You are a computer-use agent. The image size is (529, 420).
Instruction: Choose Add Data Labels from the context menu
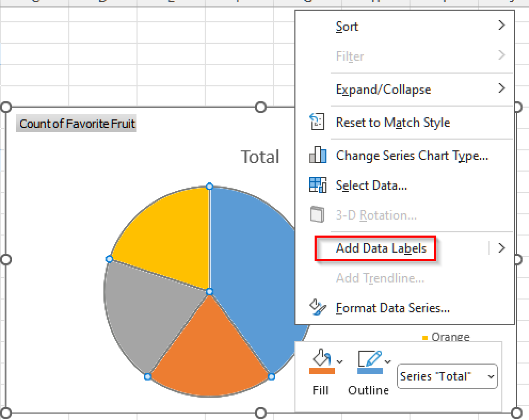click(381, 248)
